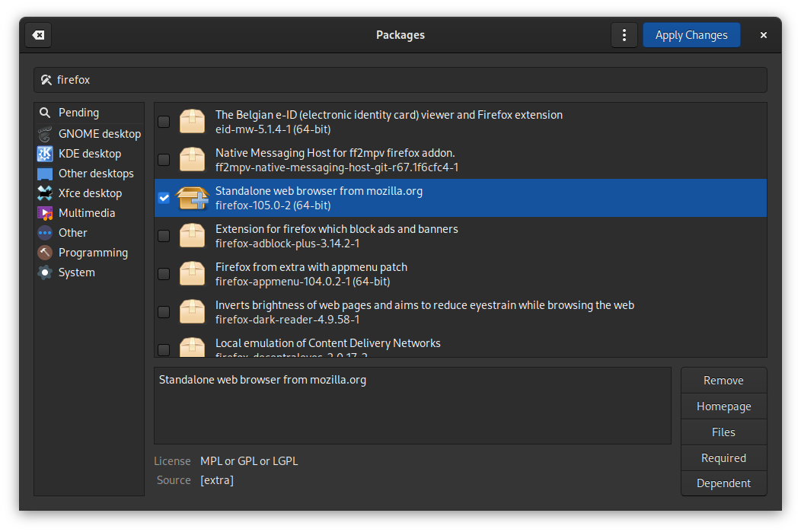The image size is (801, 532).
Task: Open the firefox Homepage button
Action: (x=723, y=406)
